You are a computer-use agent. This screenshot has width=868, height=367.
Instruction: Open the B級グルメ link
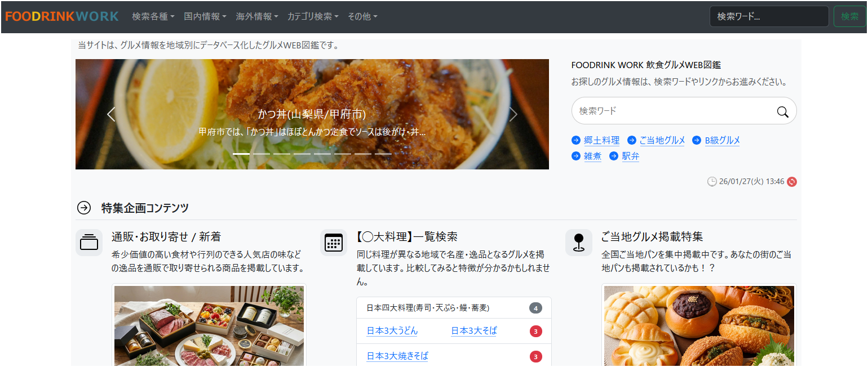[722, 140]
